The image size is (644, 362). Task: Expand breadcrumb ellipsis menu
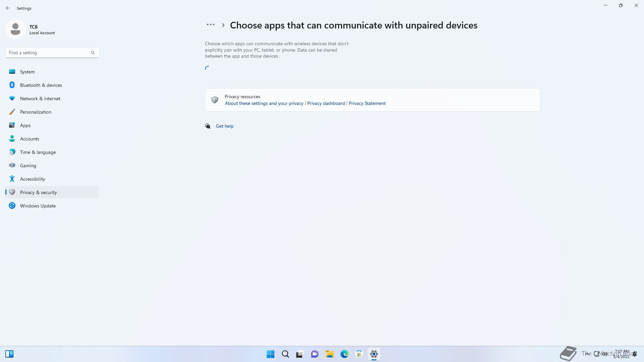(211, 25)
